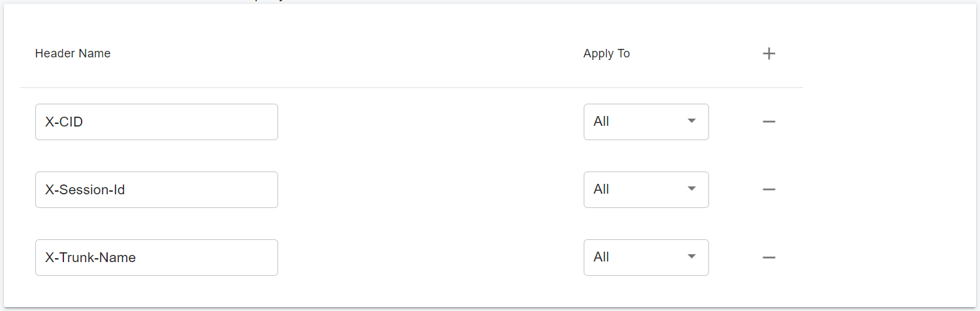Click the dropdown arrow in X-CID row
The image size is (980, 311).
[x=691, y=121]
